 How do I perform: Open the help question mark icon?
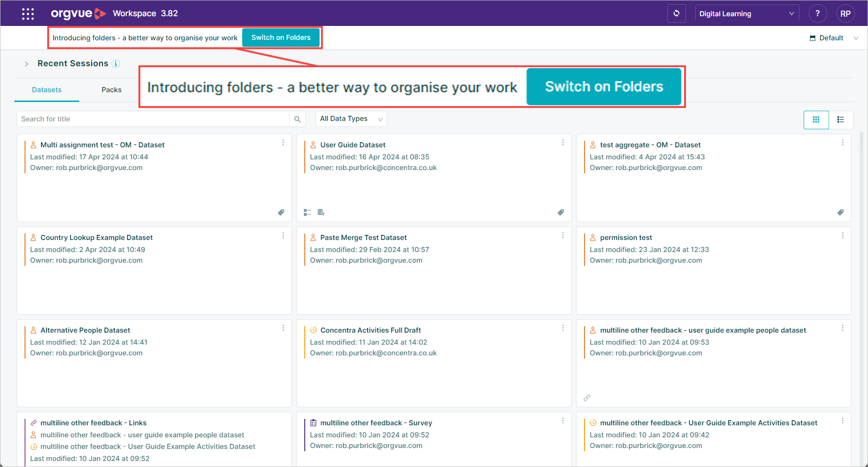818,13
